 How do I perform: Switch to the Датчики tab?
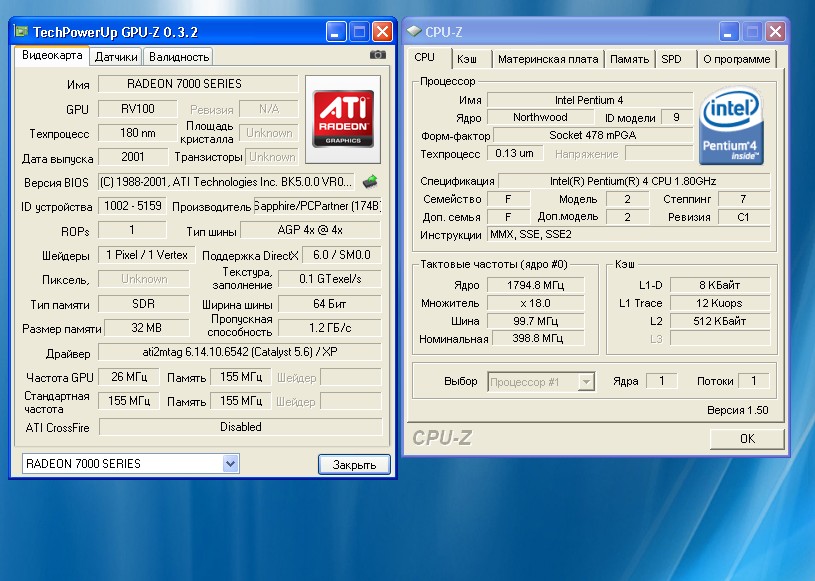coord(116,57)
